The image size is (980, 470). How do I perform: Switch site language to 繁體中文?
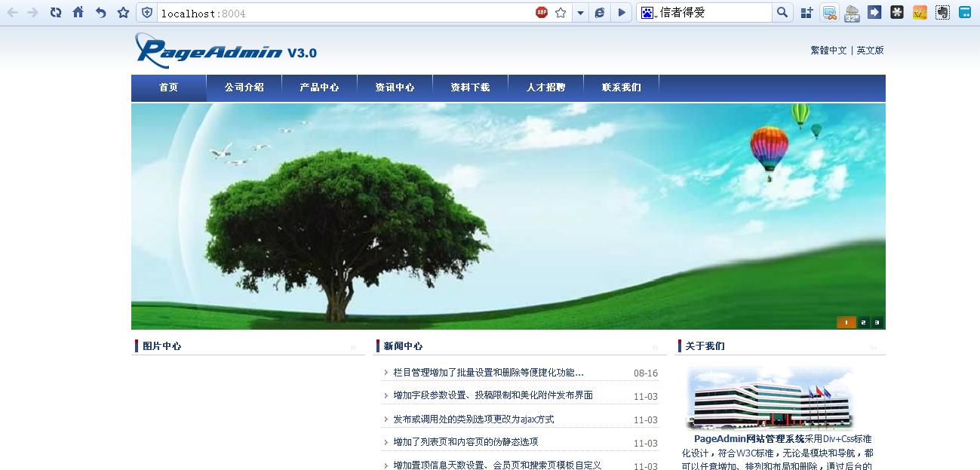828,51
